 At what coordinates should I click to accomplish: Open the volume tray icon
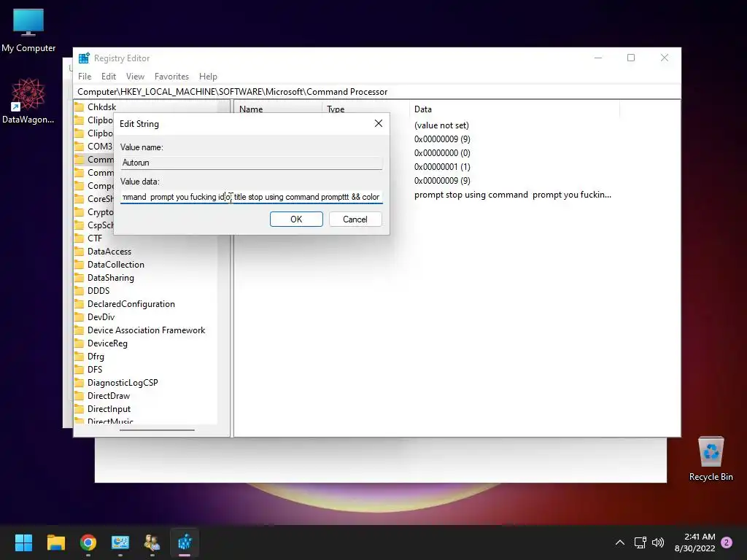(x=658, y=542)
